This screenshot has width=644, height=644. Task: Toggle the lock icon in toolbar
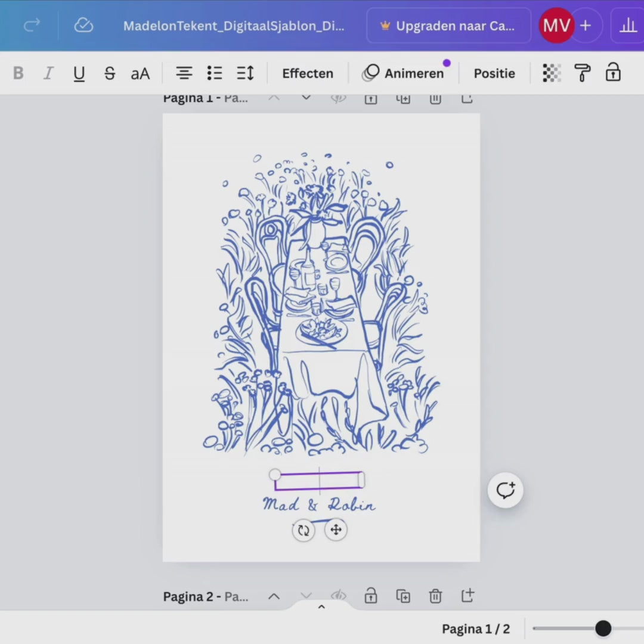(x=613, y=73)
